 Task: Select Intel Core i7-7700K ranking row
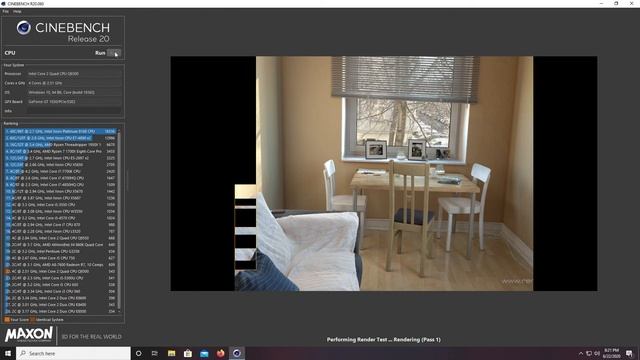click(x=60, y=171)
